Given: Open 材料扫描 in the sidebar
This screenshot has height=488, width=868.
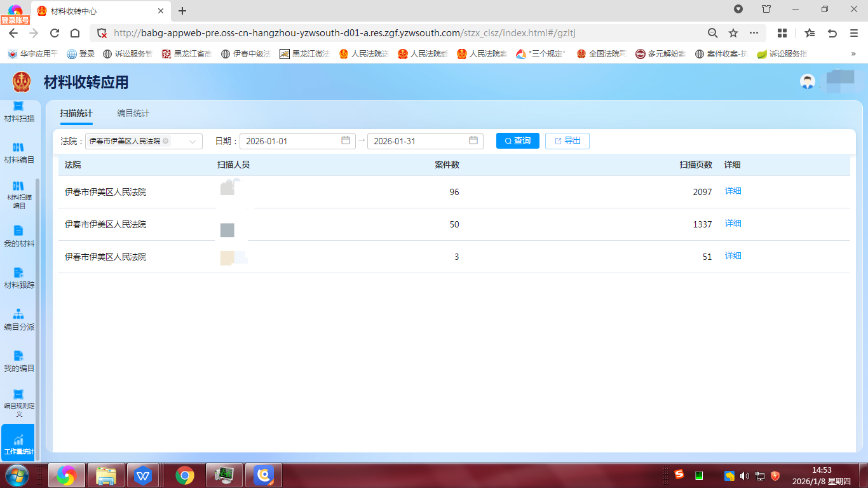Looking at the screenshot, I should 18,111.
